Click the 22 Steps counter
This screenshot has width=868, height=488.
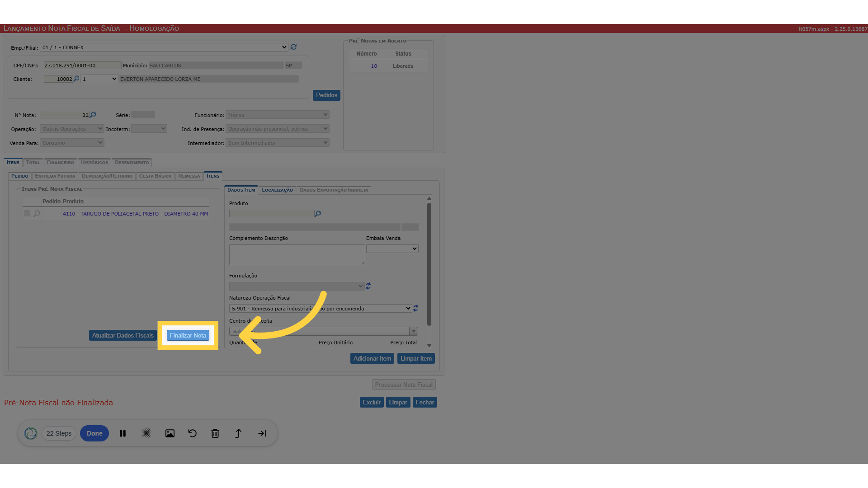(59, 433)
